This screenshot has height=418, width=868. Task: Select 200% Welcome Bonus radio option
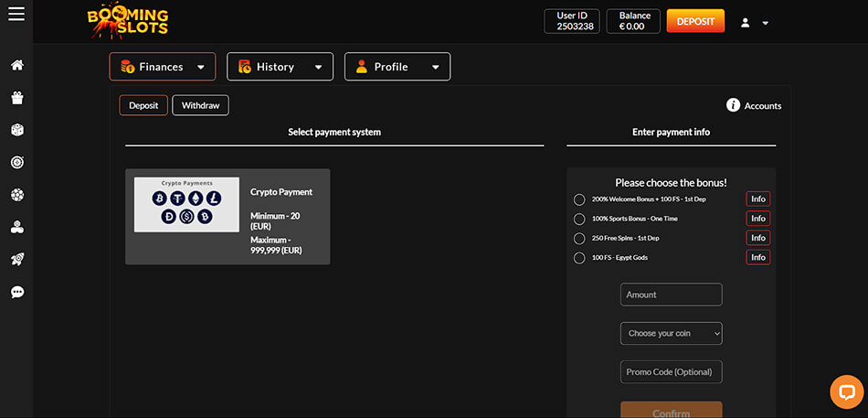(579, 199)
